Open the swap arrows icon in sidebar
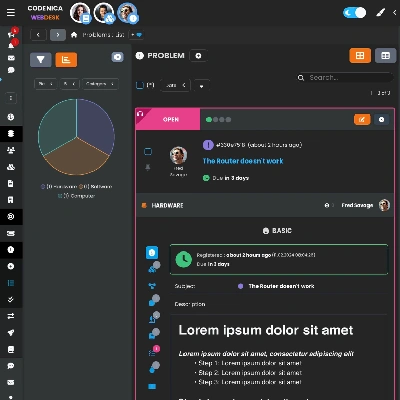 pos(11,316)
